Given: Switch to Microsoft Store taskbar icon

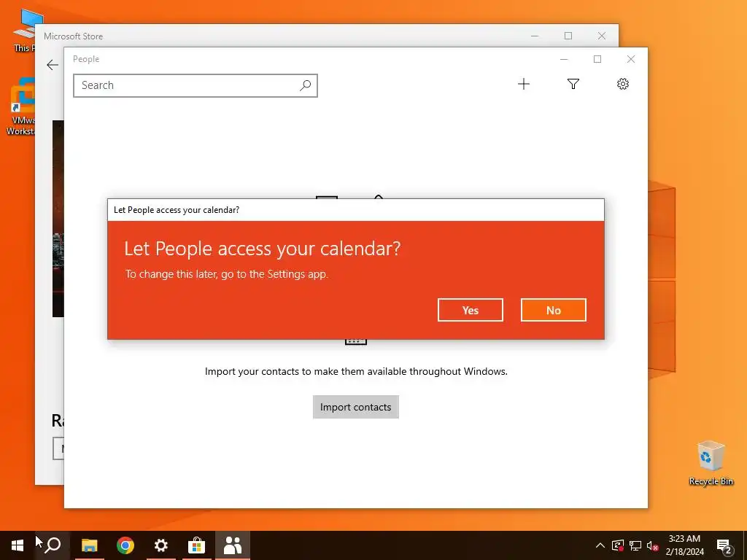Looking at the screenshot, I should (196, 545).
